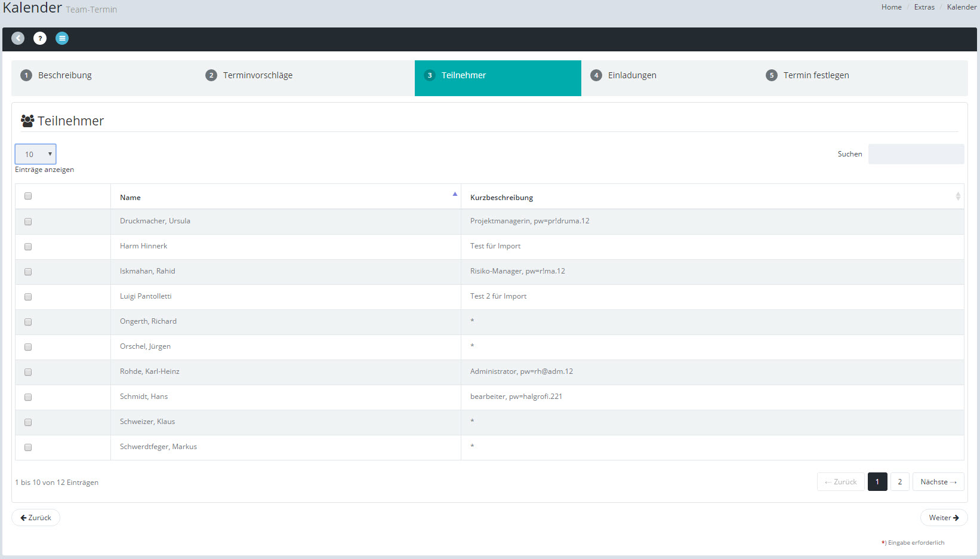Image resolution: width=980 pixels, height=559 pixels.
Task: Select the checkbox for Rohde, Karl-Heinz
Action: point(28,372)
